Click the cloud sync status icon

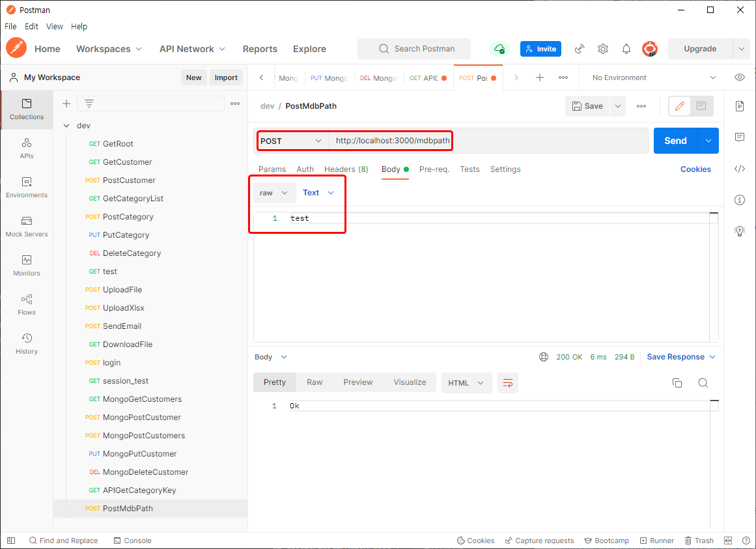[499, 49]
